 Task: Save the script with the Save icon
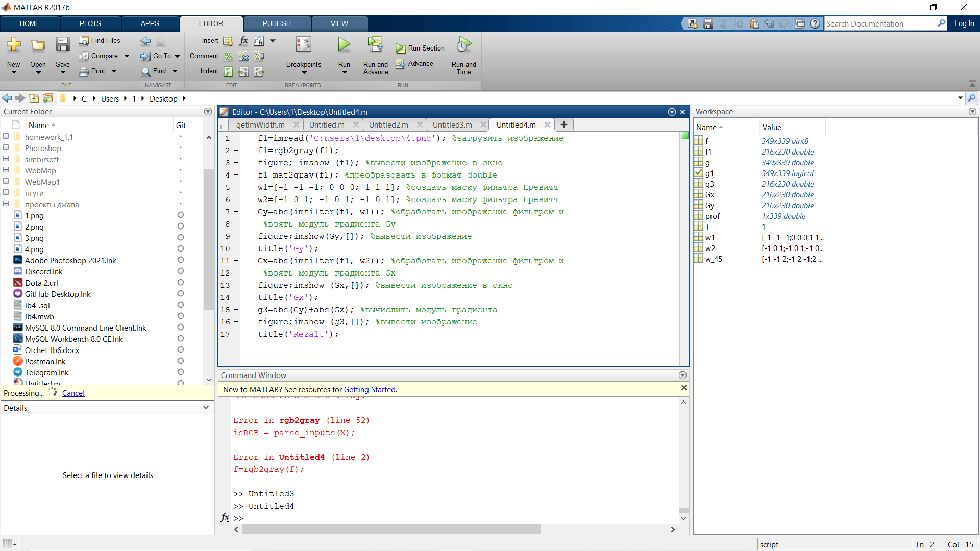(x=62, y=45)
